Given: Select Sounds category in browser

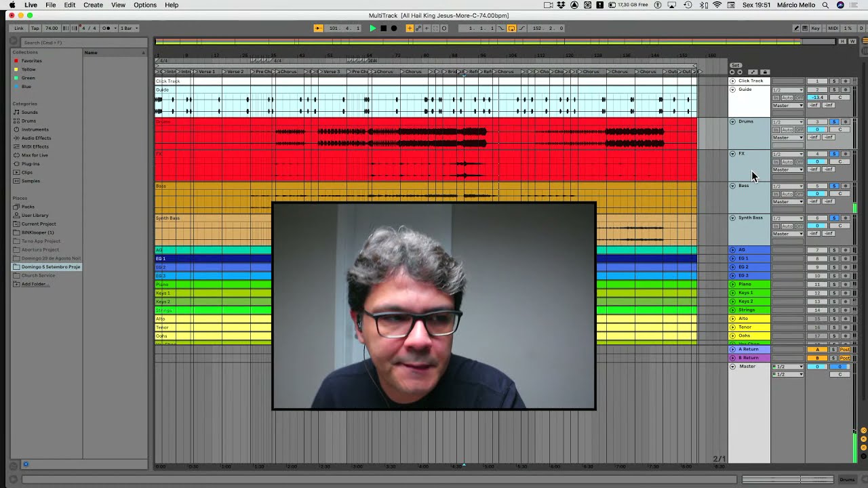Looking at the screenshot, I should tap(30, 112).
